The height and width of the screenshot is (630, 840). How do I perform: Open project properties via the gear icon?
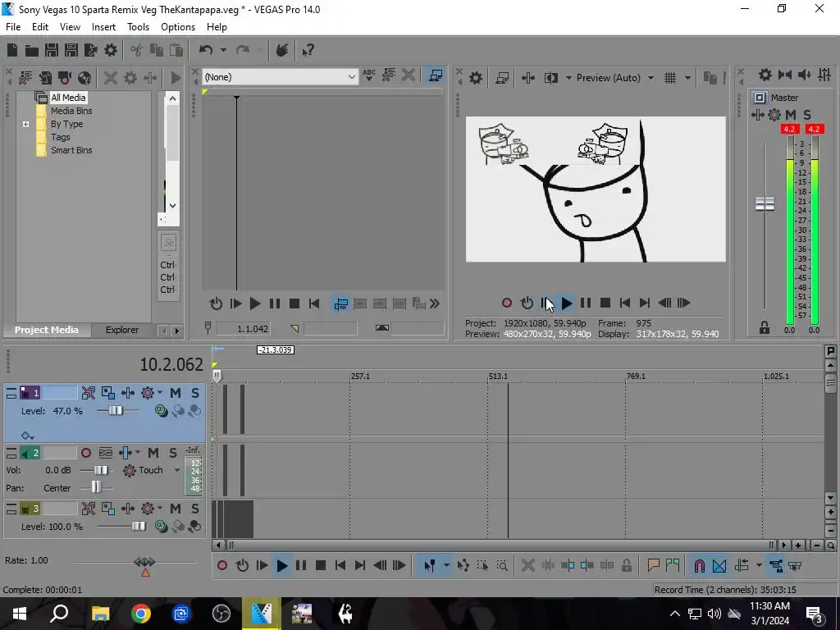pyautogui.click(x=111, y=50)
